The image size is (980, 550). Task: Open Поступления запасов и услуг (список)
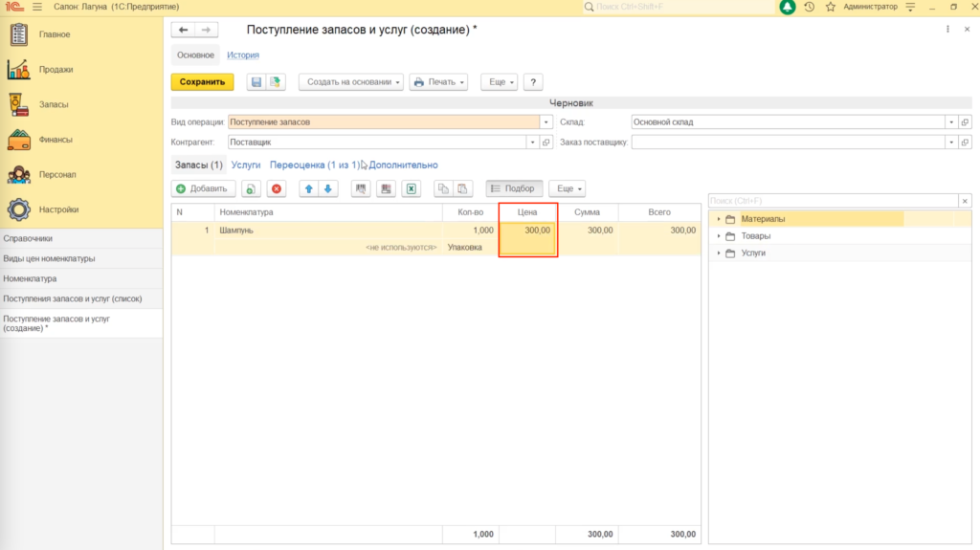(81, 298)
